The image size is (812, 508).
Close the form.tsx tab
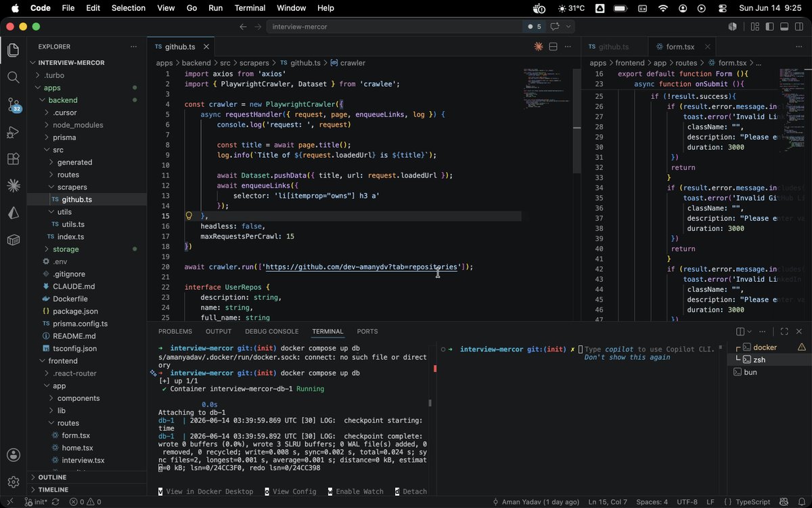click(707, 47)
